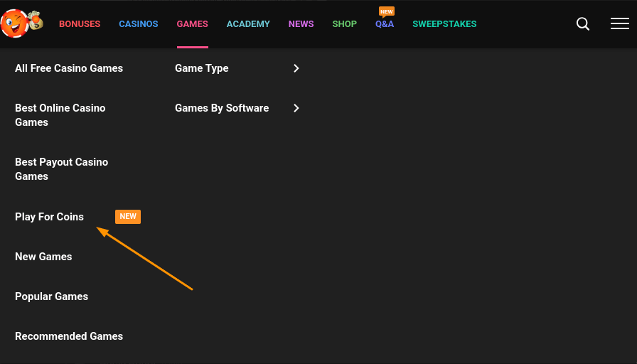Open Best Payout Casino Games
The height and width of the screenshot is (364, 637).
pyautogui.click(x=61, y=169)
